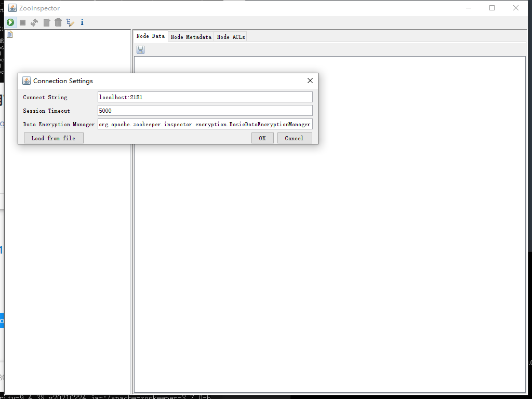Click the Connect String input field
Viewport: 532px width, 399px height.
pyautogui.click(x=205, y=97)
